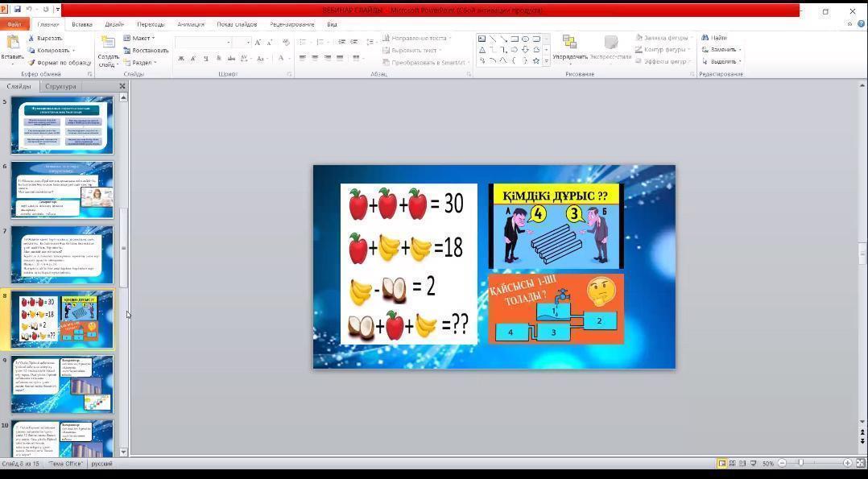
Task: Toggle italic text formatting
Action: coord(193,58)
